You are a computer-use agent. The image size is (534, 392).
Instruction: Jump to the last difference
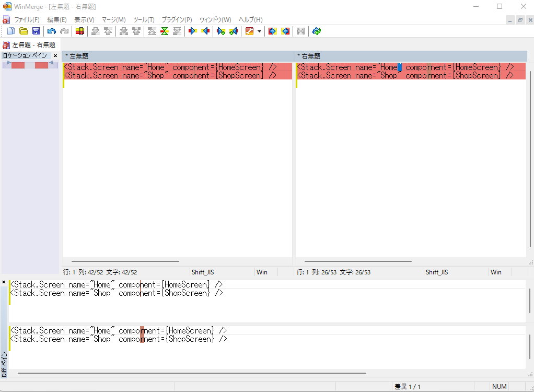coord(177,31)
